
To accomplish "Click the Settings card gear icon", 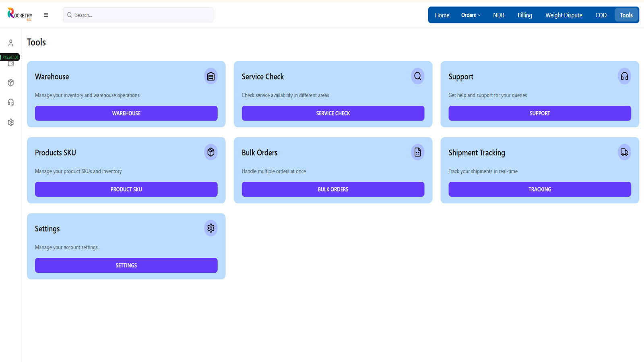I will tap(211, 228).
